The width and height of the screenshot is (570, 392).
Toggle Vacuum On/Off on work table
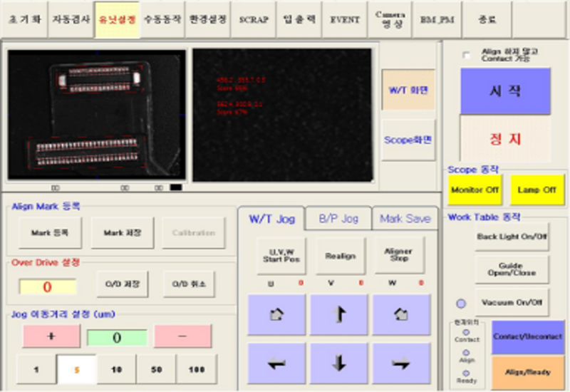[512, 303]
